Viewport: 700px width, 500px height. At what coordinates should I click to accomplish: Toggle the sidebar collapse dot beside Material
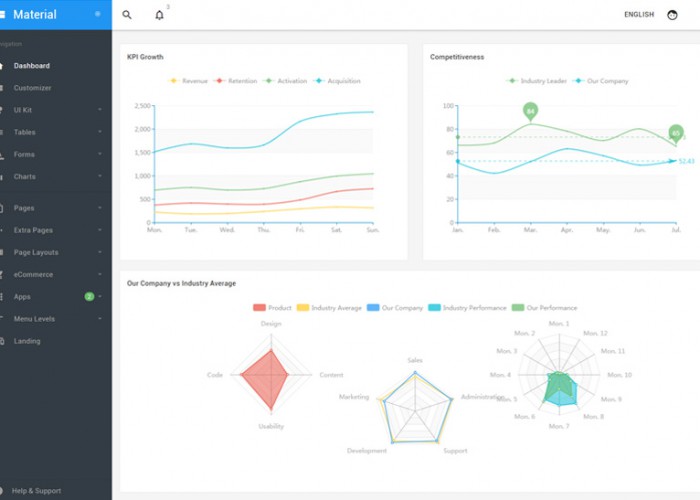click(x=98, y=14)
